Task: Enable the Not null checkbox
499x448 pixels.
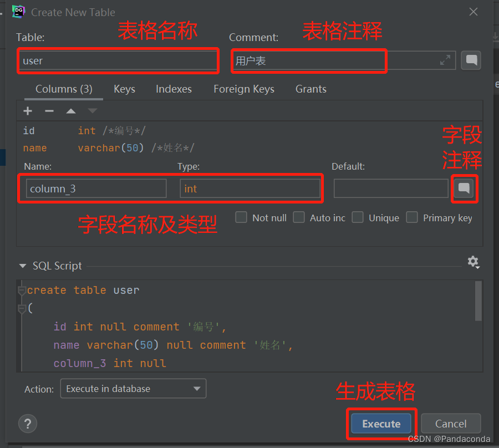Action: (242, 217)
